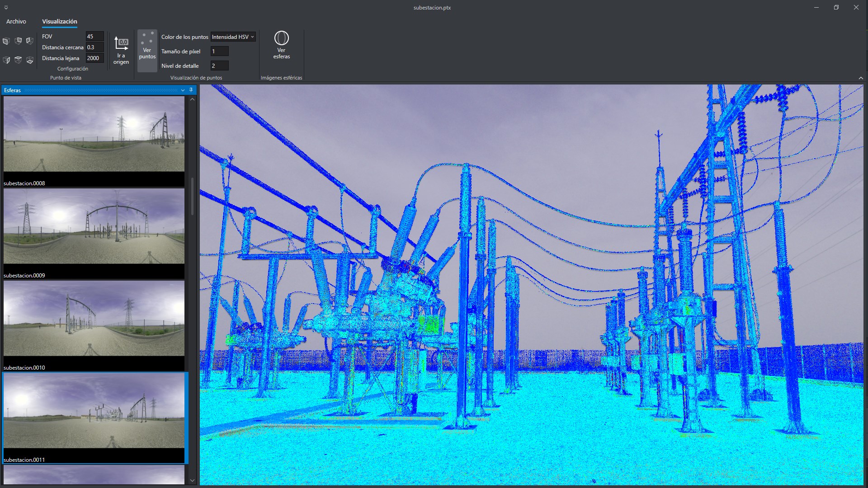Pin the Esferas panel
Screen dimensions: 868x488
(x=191, y=90)
